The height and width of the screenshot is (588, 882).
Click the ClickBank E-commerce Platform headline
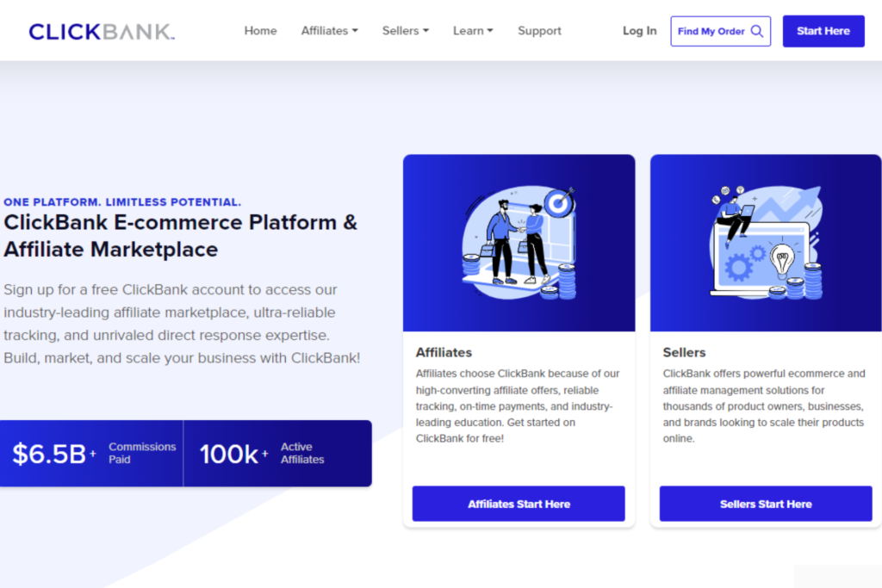181,236
